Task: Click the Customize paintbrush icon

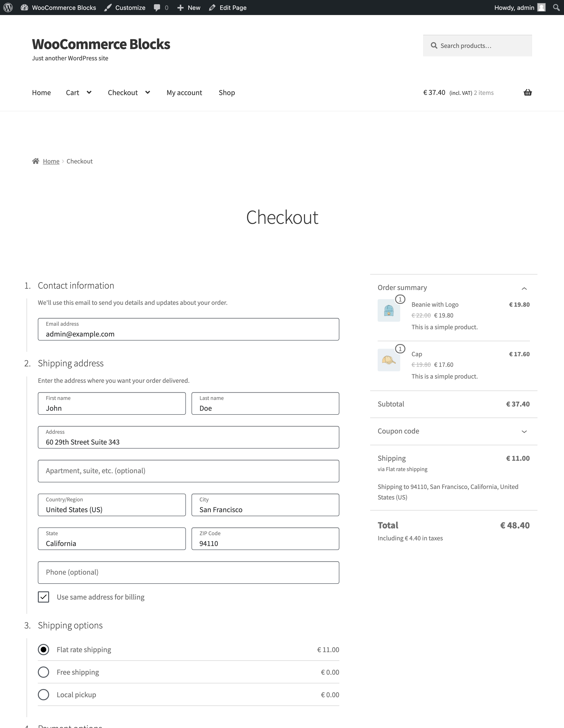Action: [x=108, y=7]
